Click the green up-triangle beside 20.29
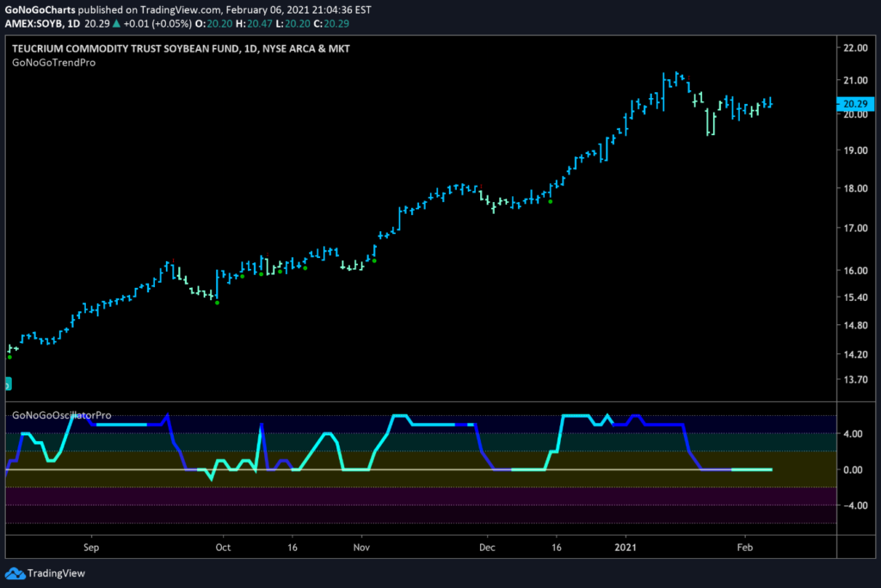The width and height of the screenshot is (881, 588). point(116,23)
